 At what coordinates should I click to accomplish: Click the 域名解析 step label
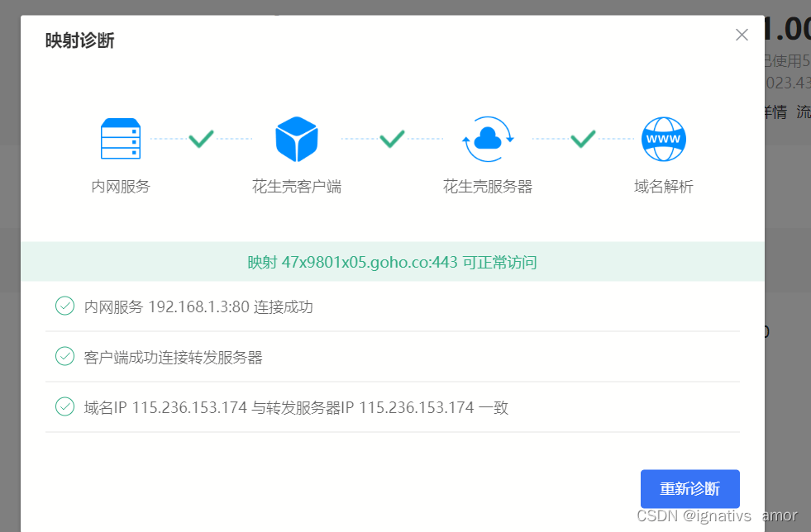tap(664, 186)
